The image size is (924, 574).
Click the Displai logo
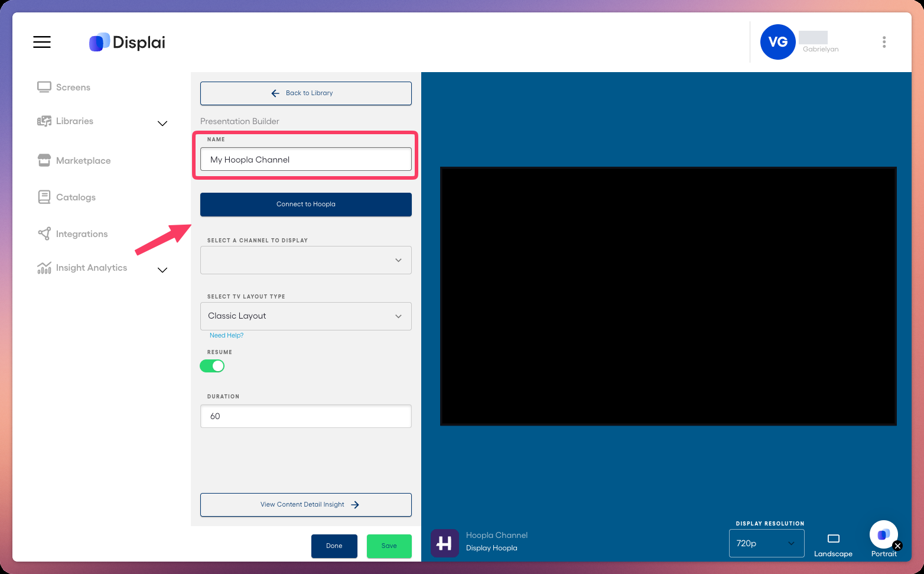point(127,42)
